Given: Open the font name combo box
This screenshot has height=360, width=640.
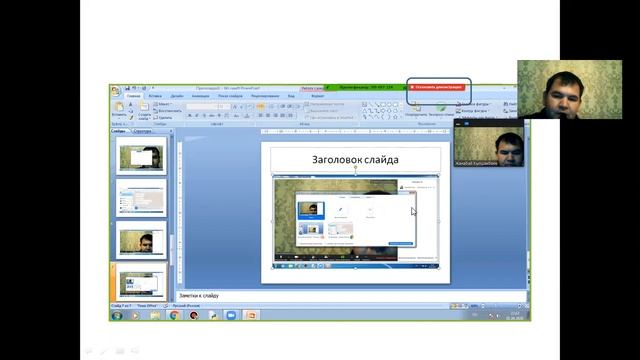Looking at the screenshot, I should (202, 106).
